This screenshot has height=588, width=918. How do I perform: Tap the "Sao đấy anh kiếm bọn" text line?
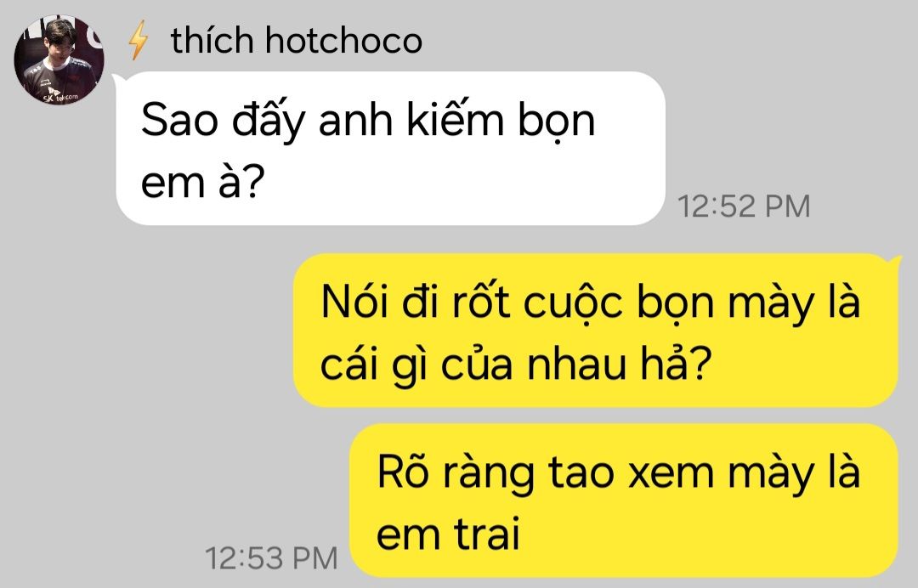click(368, 122)
